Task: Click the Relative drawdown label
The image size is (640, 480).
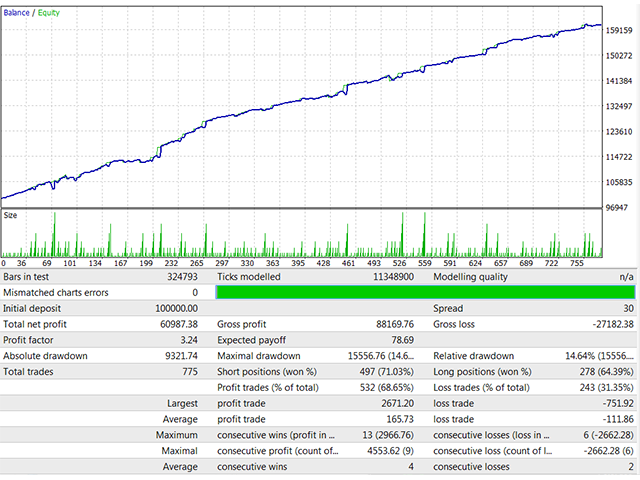Action: tap(473, 356)
